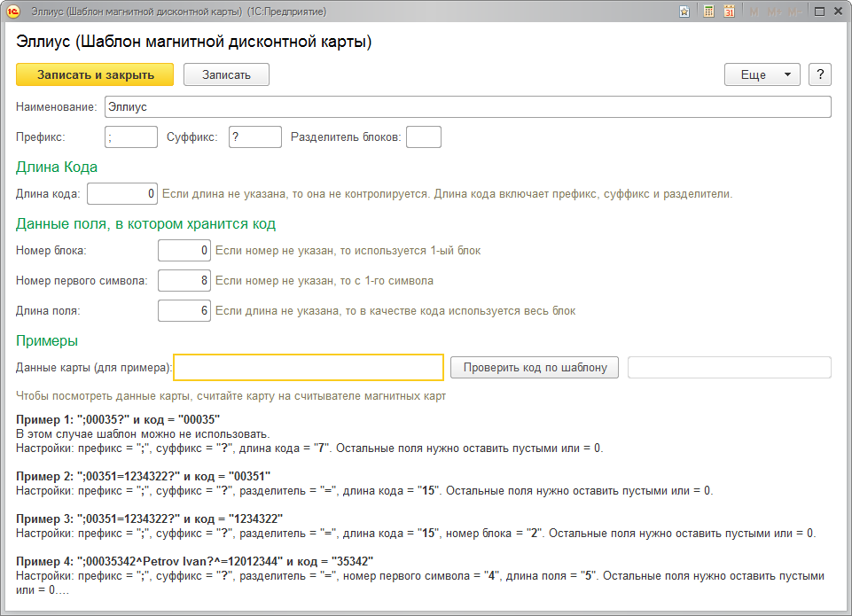Focus the Наименование field containing Эллиус

(x=468, y=107)
